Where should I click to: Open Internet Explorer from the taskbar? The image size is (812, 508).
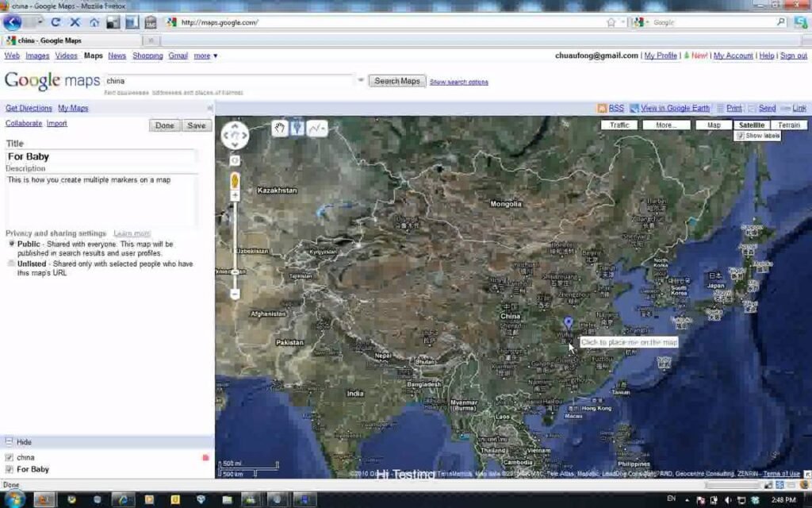(123, 500)
